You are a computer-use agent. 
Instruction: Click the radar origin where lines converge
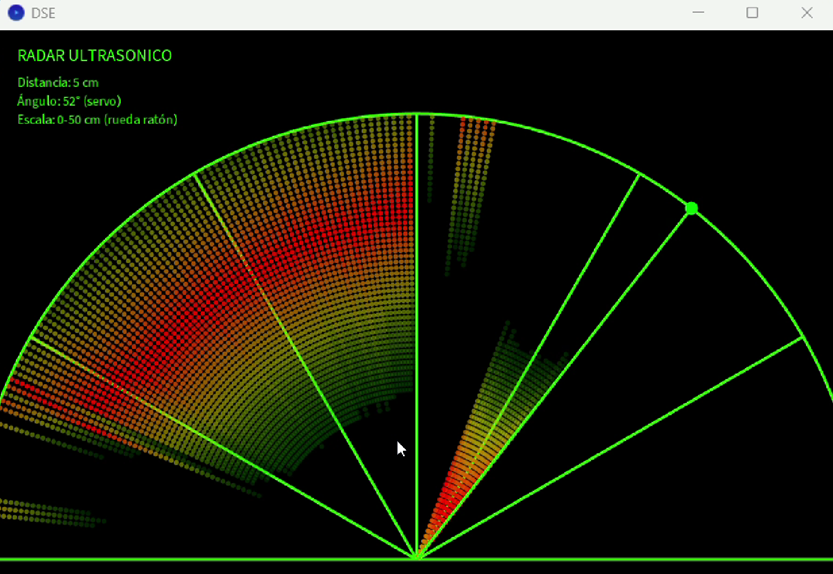pos(417,557)
